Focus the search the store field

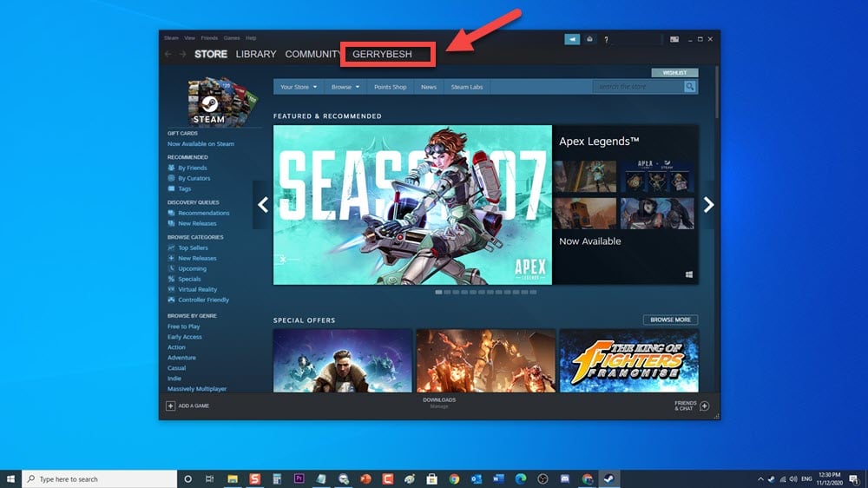pos(638,87)
